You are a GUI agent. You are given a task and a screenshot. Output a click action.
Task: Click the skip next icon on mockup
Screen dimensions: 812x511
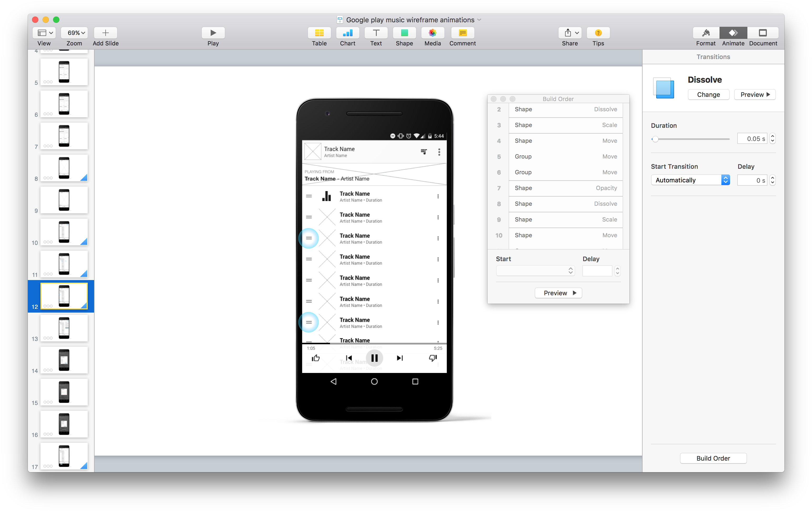(x=400, y=358)
